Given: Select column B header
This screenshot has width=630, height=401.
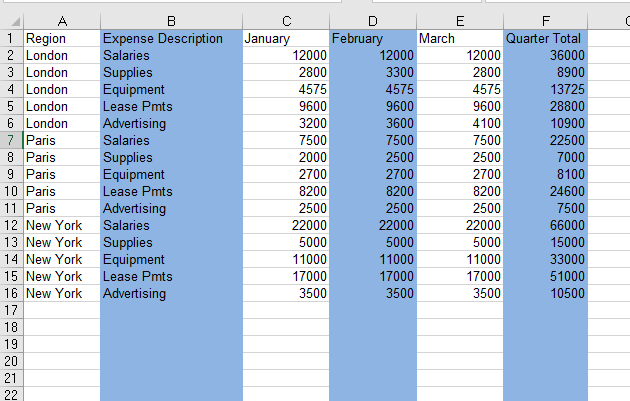Looking at the screenshot, I should pos(171,20).
